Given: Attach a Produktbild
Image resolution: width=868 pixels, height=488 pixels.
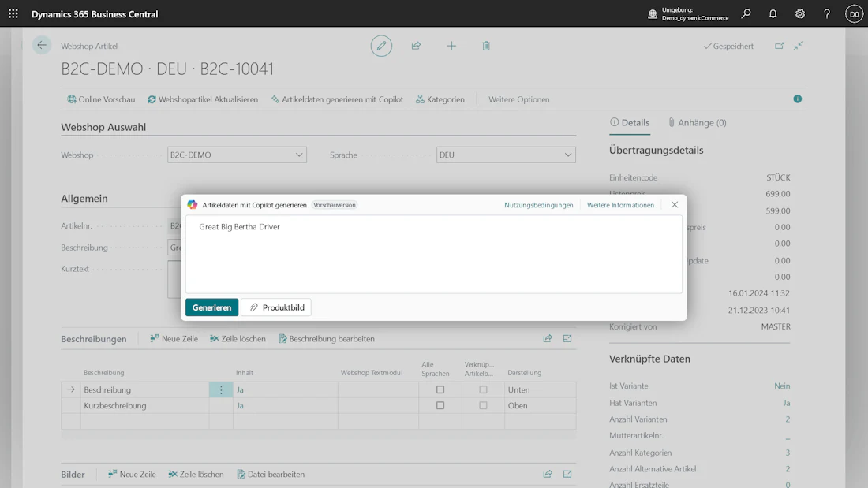Looking at the screenshot, I should (x=276, y=307).
